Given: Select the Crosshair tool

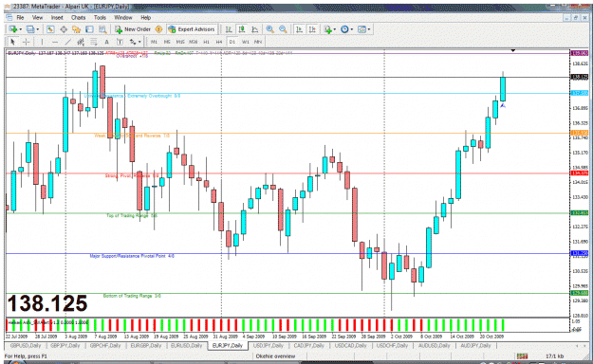Looking at the screenshot, I should click(x=27, y=42).
